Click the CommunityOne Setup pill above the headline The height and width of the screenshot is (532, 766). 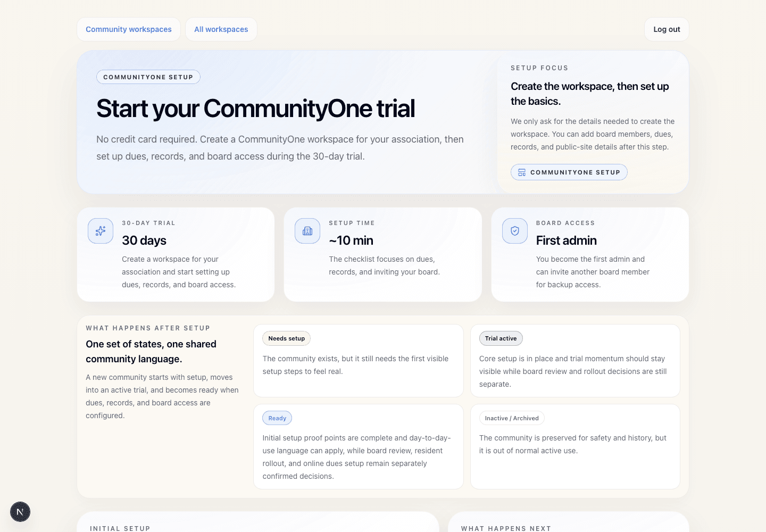pyautogui.click(x=148, y=77)
